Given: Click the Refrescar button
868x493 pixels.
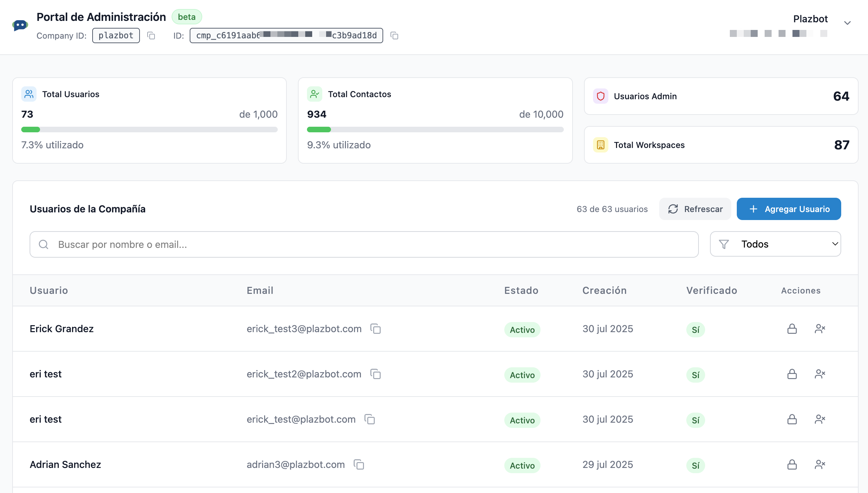Looking at the screenshot, I should click(695, 209).
